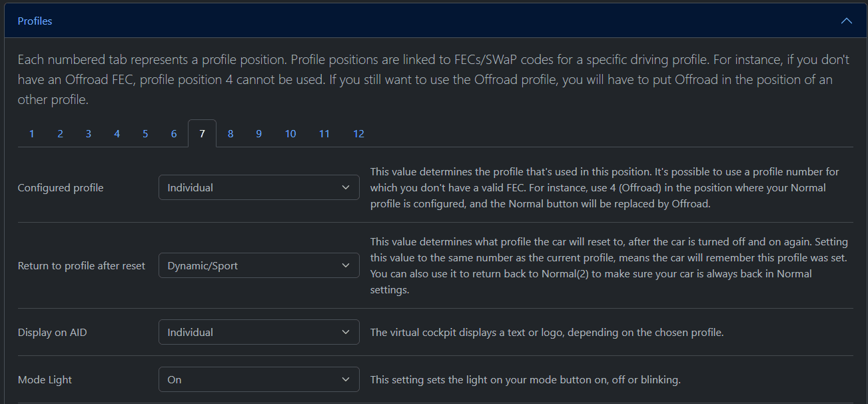
Task: Switch to profile position tab 12
Action: click(358, 134)
